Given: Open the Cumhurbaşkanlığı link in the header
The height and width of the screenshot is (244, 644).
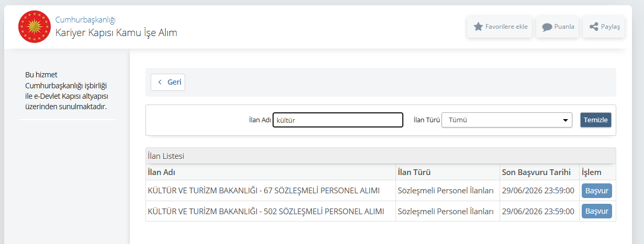Looking at the screenshot, I should pyautogui.click(x=85, y=20).
